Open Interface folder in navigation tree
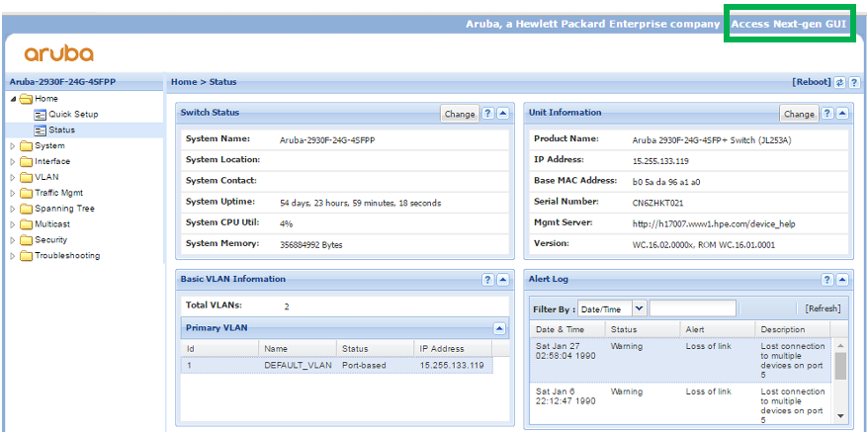Screen dimensions: 868x434 (x=44, y=162)
